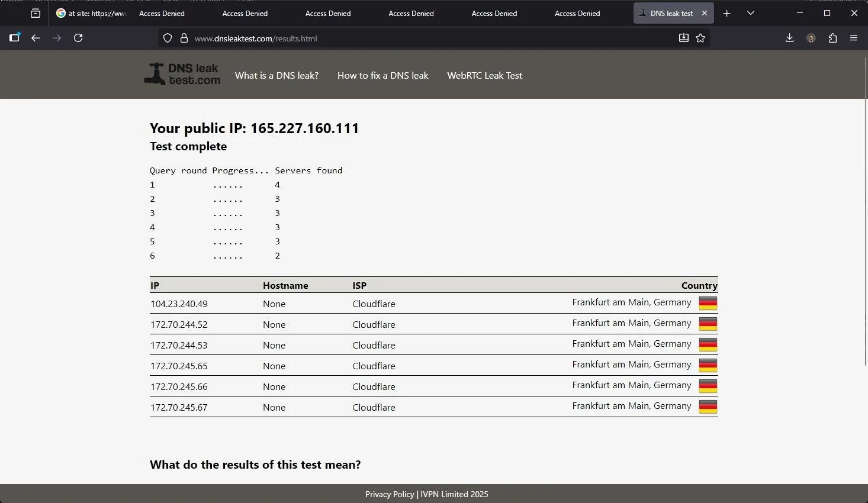
Task: Open the tracking protection shield icon
Action: pos(168,38)
